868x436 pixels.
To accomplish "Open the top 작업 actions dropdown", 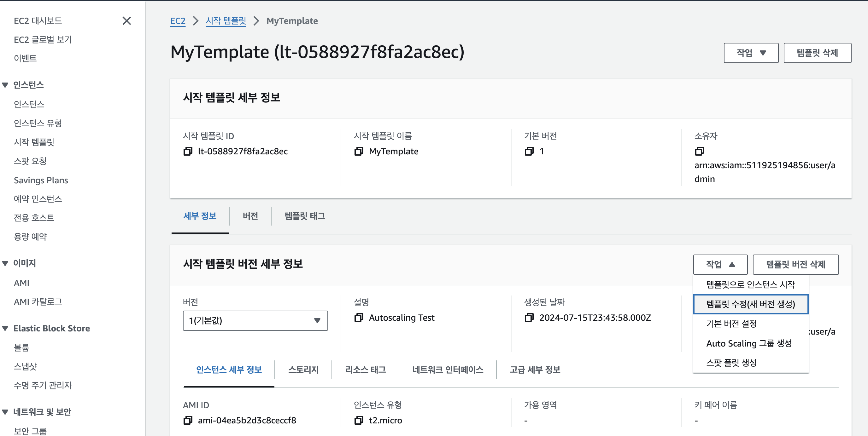I will coord(751,53).
